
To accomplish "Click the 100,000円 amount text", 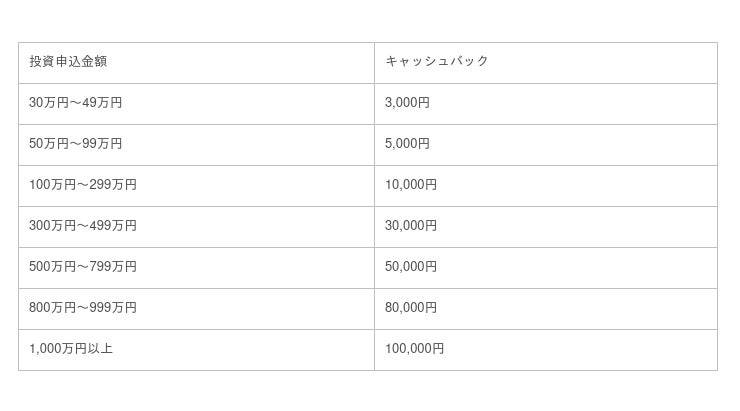I will (414, 349).
